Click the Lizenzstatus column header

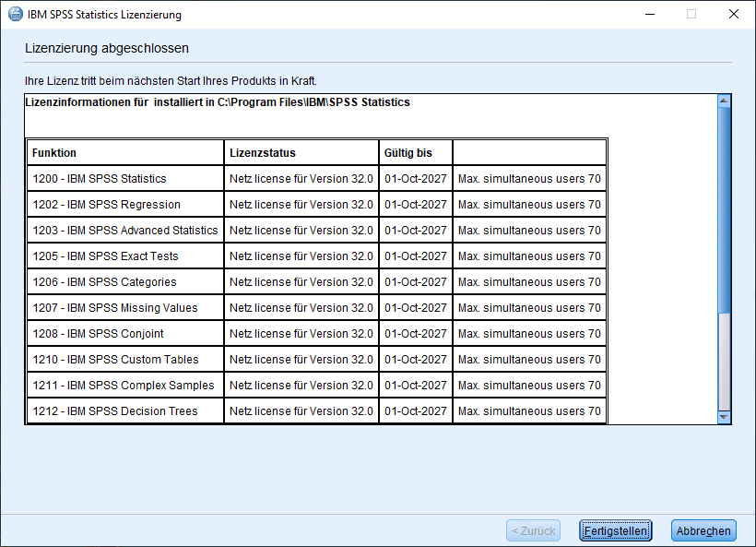pos(301,152)
